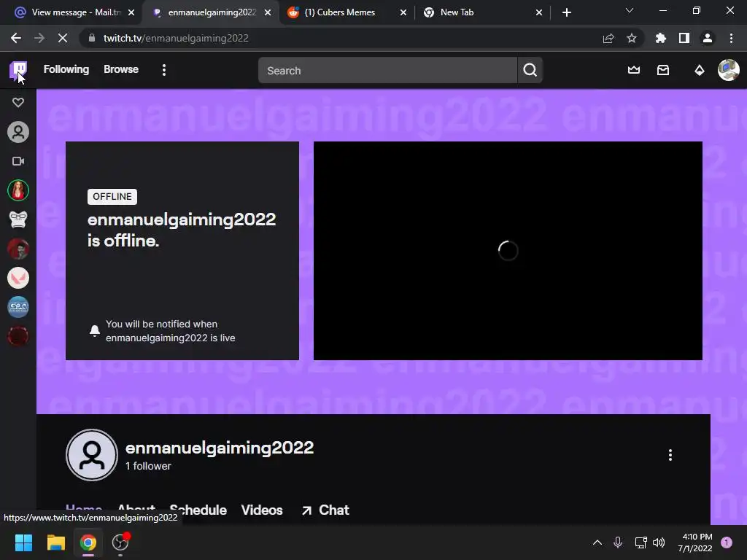
Task: Open the blue round avatar channel in sidebar
Action: (x=18, y=307)
